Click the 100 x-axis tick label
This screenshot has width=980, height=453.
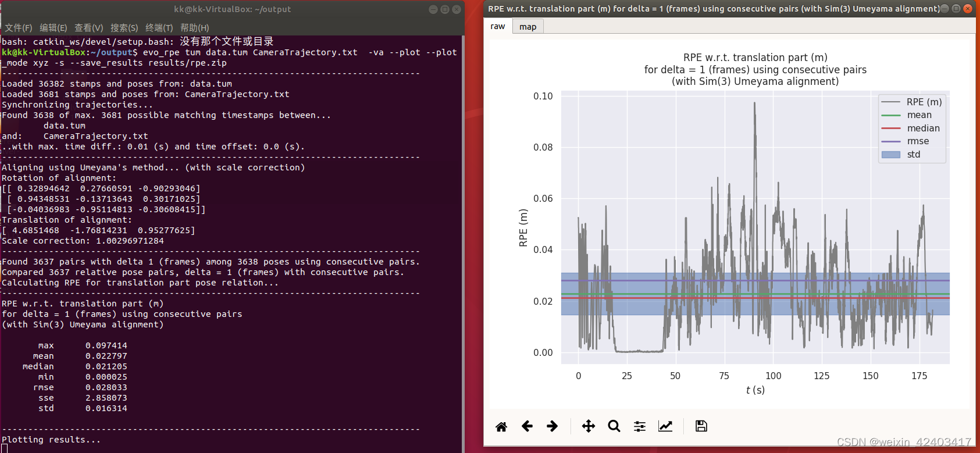(x=774, y=376)
